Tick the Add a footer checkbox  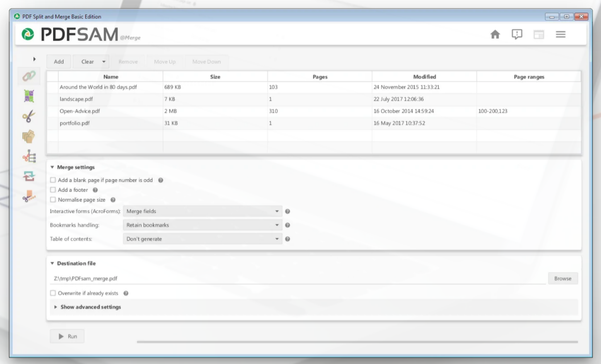(x=53, y=190)
